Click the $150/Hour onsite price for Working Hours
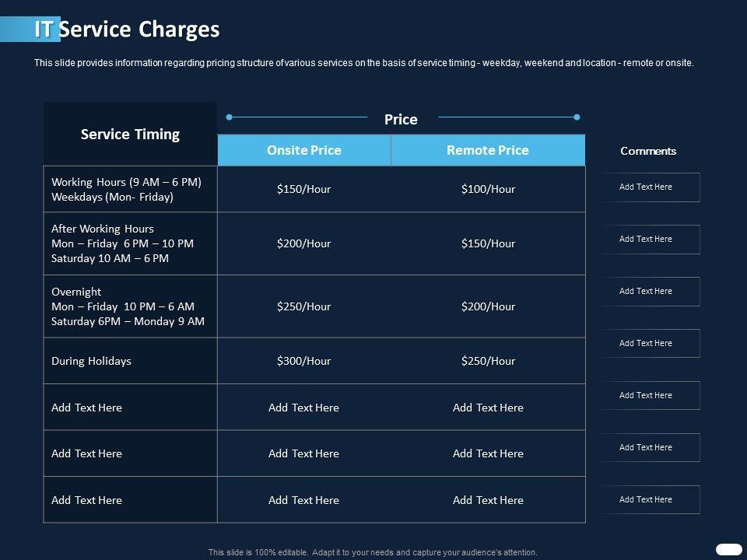747x560 pixels. click(303, 189)
